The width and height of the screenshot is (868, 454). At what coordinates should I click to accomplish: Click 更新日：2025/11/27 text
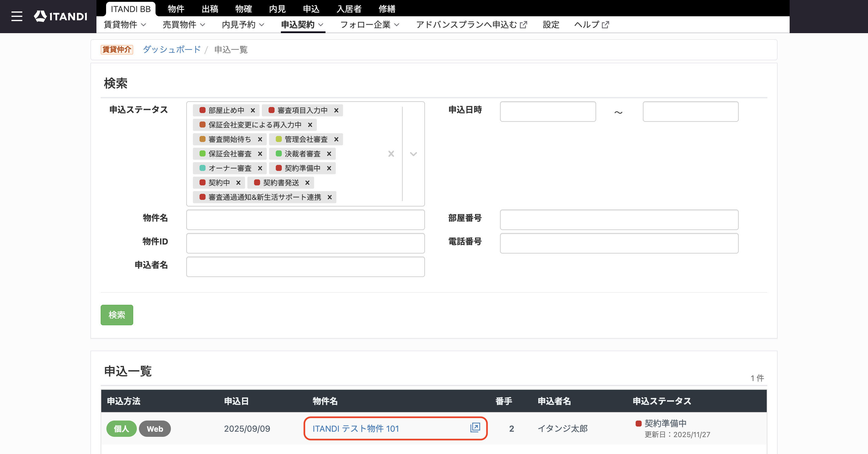677,434
